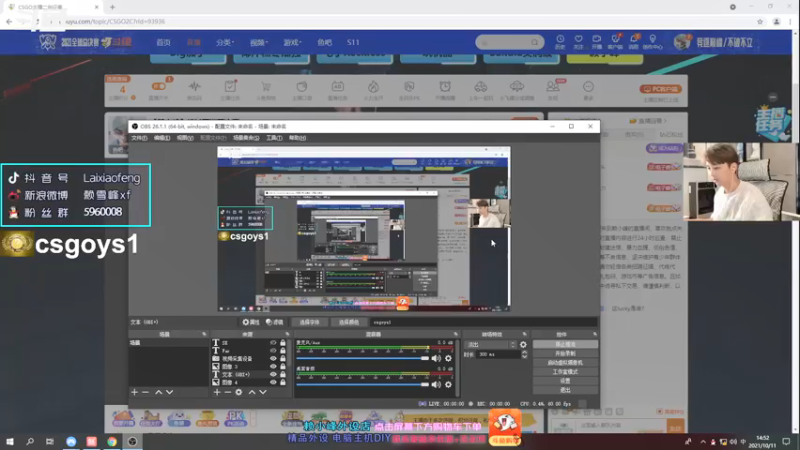This screenshot has width=800, height=450.
Task: Open desktop audio settings gear
Action: coord(448,384)
